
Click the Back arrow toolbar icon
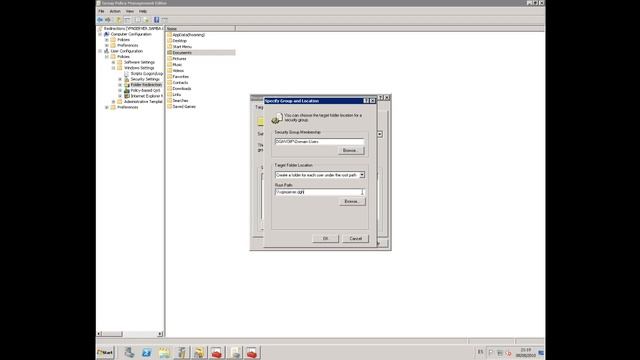pos(100,20)
